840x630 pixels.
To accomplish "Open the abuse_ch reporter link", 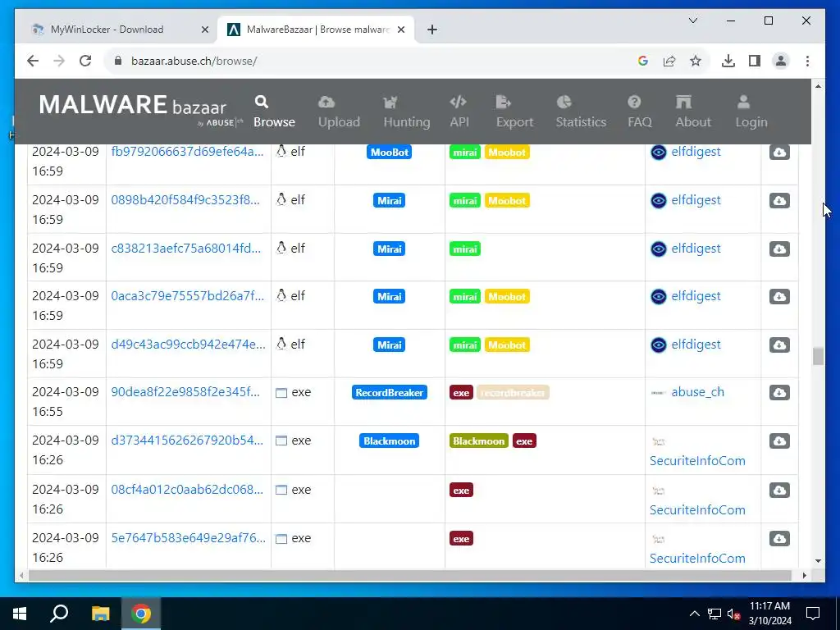I will [x=697, y=391].
